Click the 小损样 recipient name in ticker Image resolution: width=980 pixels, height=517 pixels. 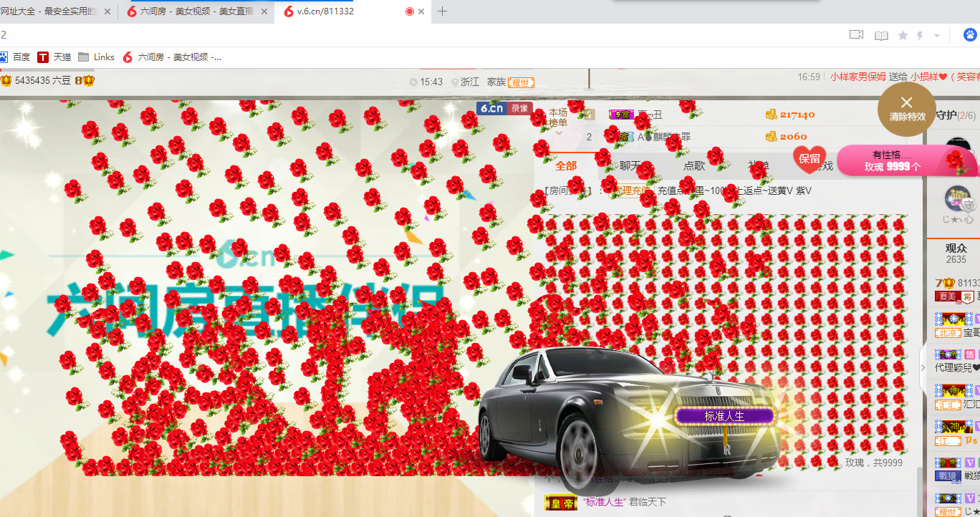click(x=929, y=77)
